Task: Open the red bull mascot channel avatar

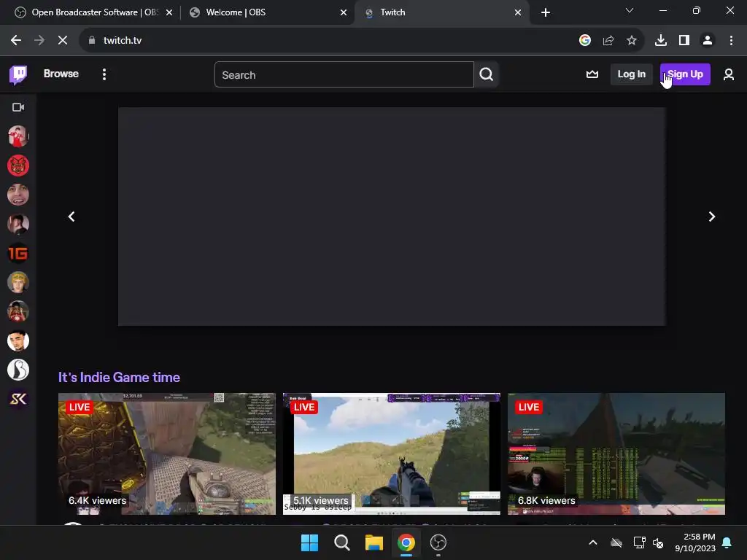Action: 18,166
